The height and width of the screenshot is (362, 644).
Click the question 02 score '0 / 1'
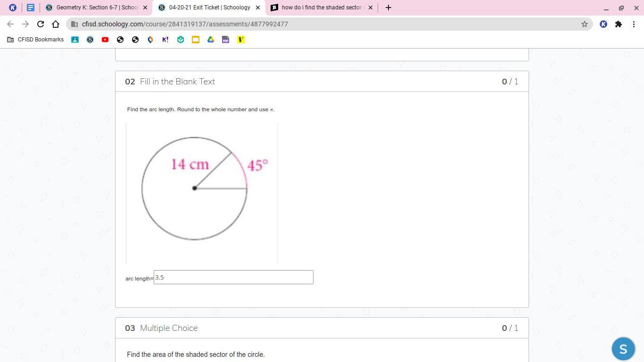510,82
